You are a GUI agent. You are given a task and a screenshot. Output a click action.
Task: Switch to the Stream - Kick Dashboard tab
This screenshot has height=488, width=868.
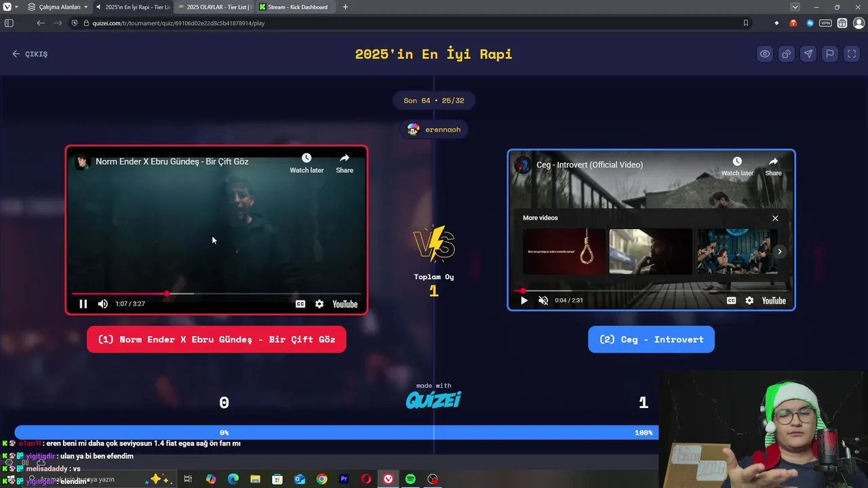[x=296, y=7]
